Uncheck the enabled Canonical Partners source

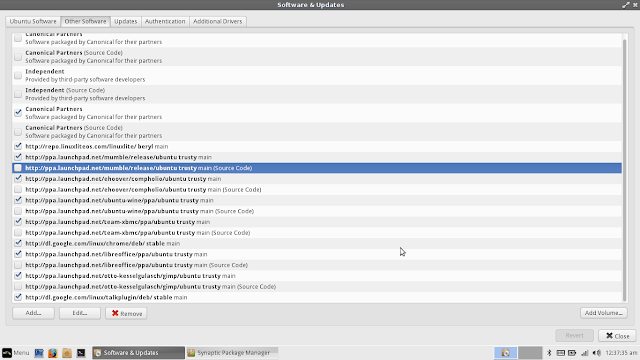18,113
